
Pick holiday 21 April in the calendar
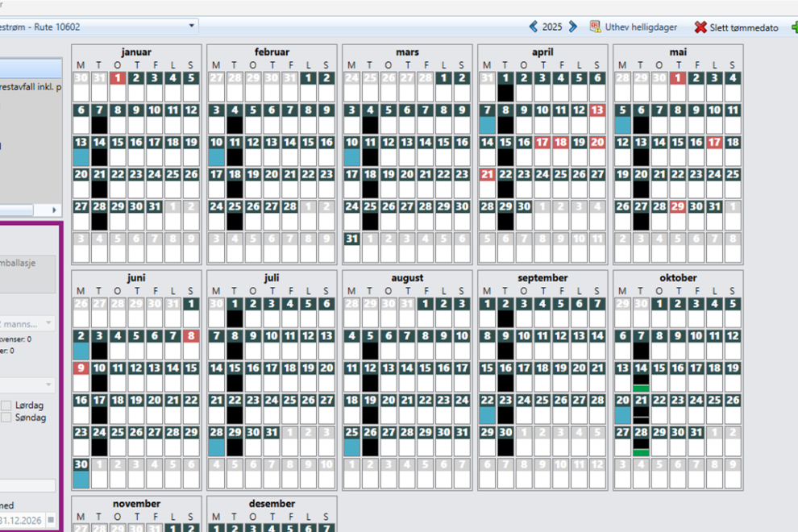coord(487,182)
